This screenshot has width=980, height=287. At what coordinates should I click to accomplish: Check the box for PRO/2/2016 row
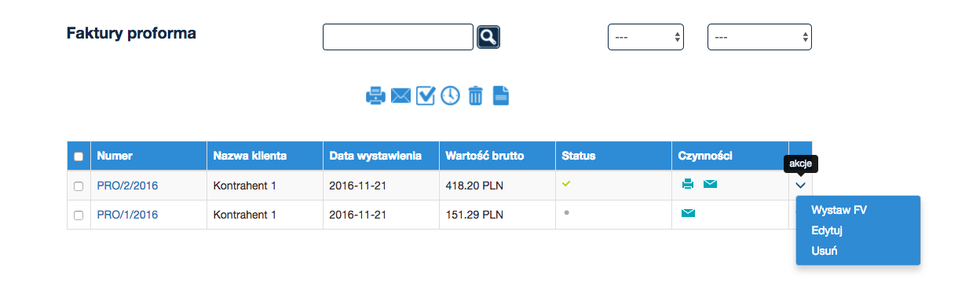79,186
